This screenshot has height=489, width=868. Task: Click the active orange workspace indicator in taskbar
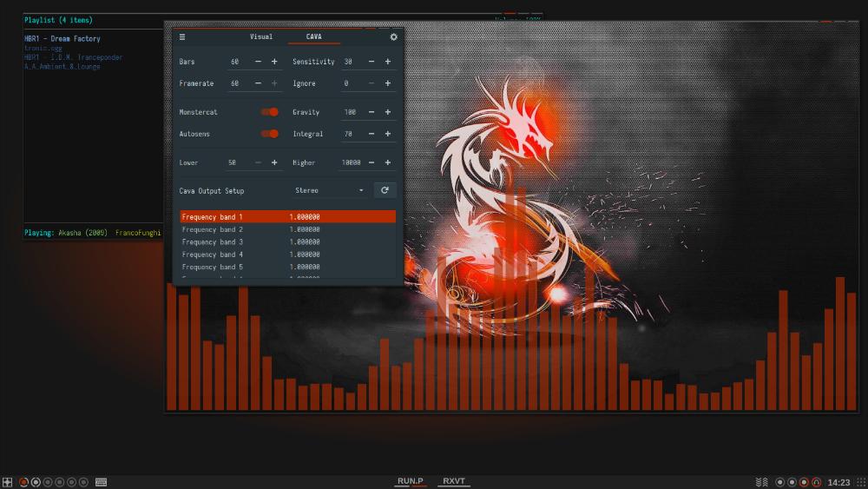tap(23, 482)
